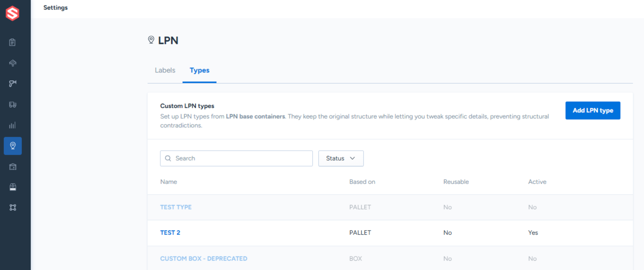Image resolution: width=644 pixels, height=270 pixels.
Task: Click the Add LPN type button
Action: click(x=593, y=110)
